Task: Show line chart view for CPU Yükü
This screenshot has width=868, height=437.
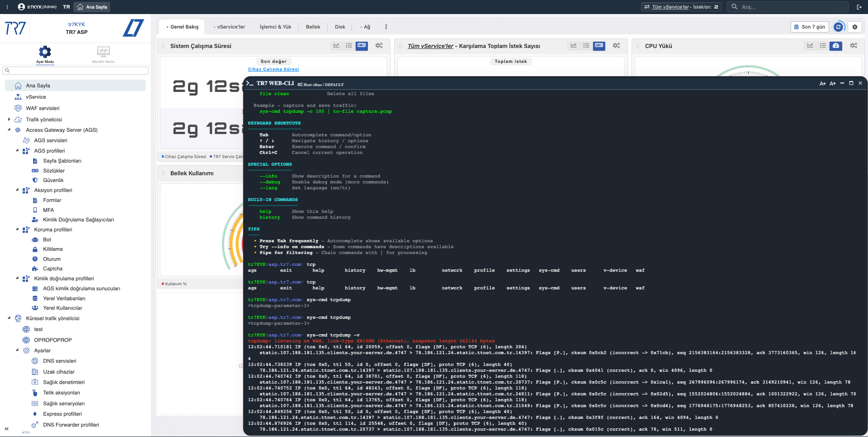Action: 810,46
